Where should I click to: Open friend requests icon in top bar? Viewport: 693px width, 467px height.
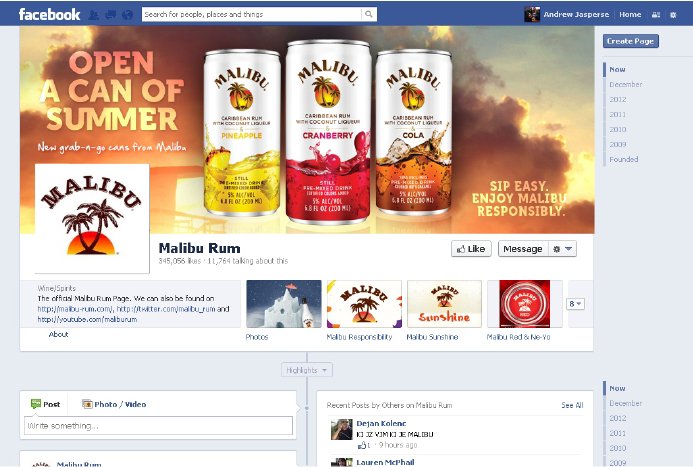94,15
